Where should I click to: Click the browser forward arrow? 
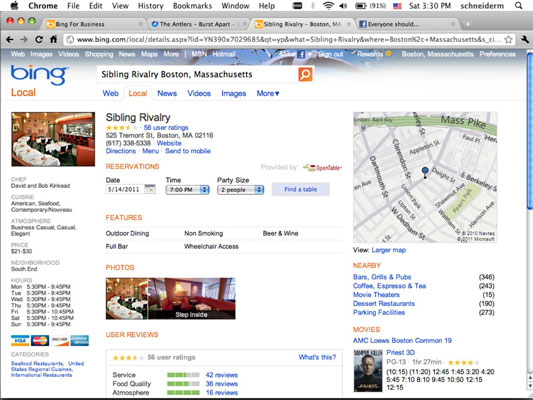(x=24, y=39)
